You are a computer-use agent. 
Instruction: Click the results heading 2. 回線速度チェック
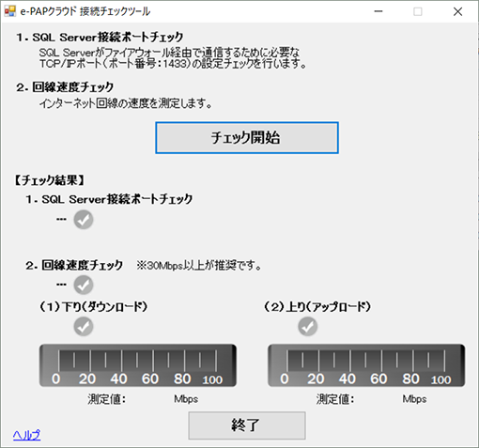click(x=74, y=266)
